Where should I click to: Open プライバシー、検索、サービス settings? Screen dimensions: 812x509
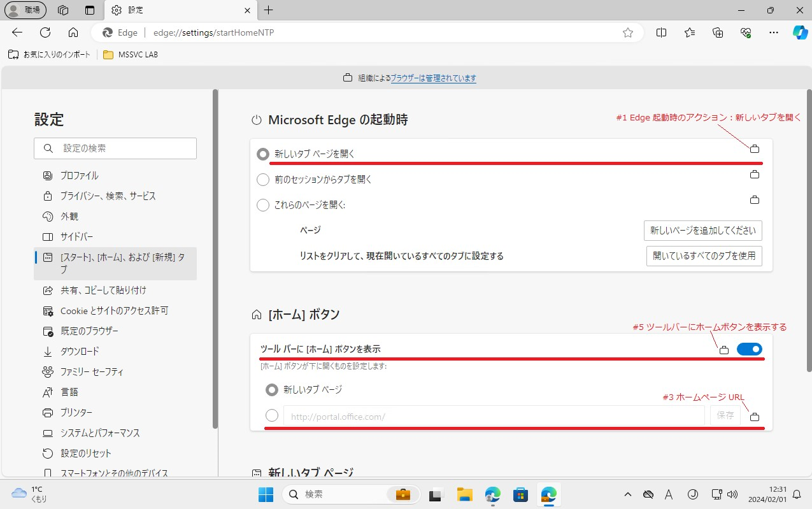pos(115,196)
